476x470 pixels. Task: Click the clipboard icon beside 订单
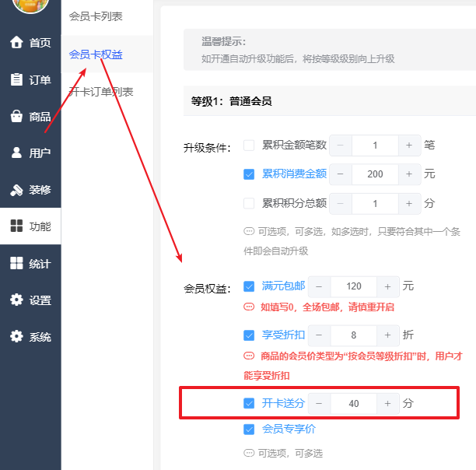16,79
